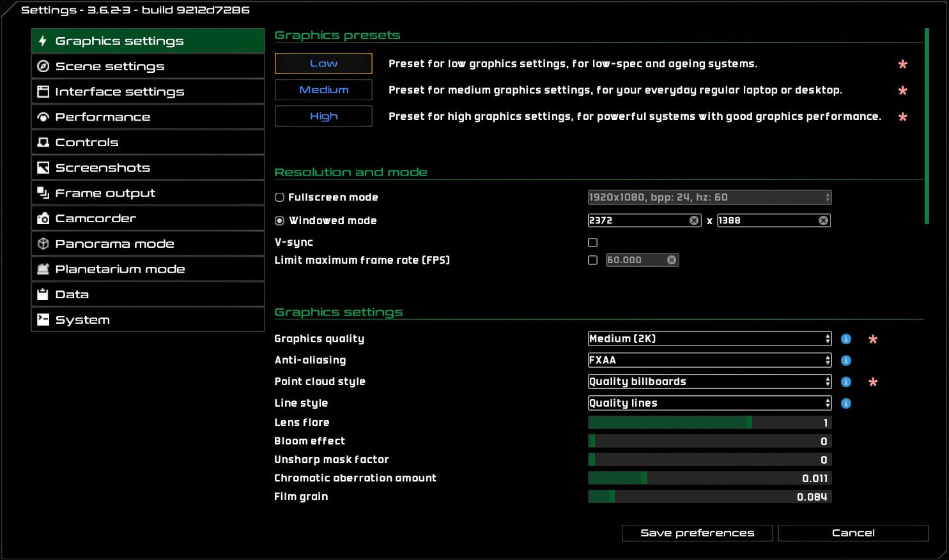Image resolution: width=949 pixels, height=560 pixels.
Task: Clear the windowed height field using its X icon
Action: [x=823, y=220]
